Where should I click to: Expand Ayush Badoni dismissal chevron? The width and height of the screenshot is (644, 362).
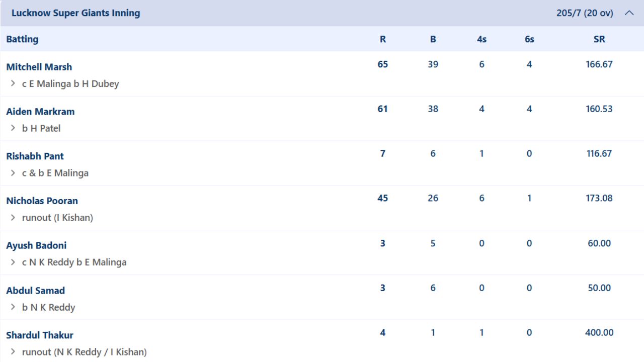tap(13, 262)
